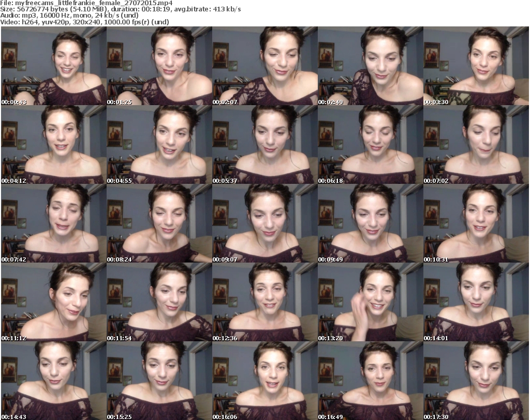Open the frame stamped 00:04:12

pyautogui.click(x=54, y=144)
